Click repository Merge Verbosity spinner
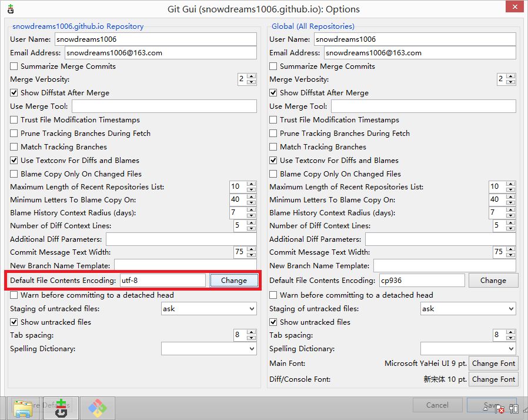 (x=247, y=79)
